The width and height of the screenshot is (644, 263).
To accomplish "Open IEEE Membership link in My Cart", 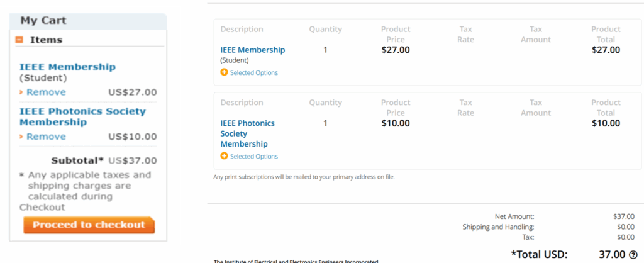I will click(x=68, y=67).
